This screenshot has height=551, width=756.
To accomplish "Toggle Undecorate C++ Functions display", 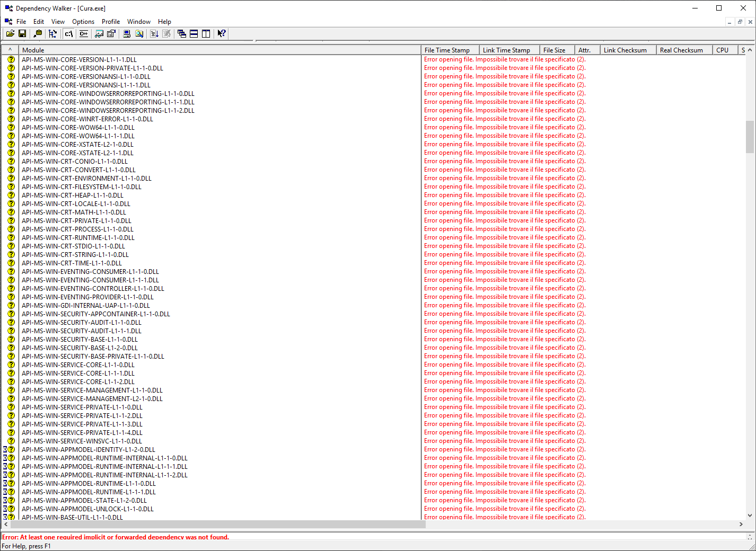I will tap(84, 33).
